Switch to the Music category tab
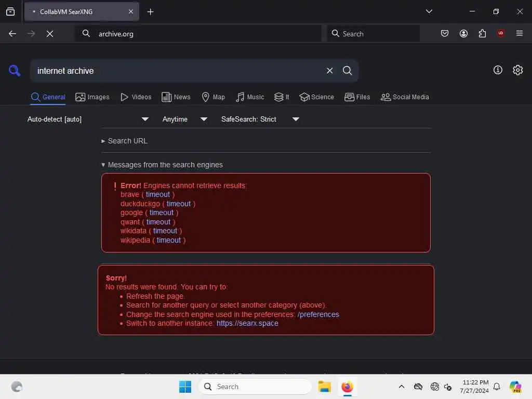The height and width of the screenshot is (399, 532). coord(250,97)
